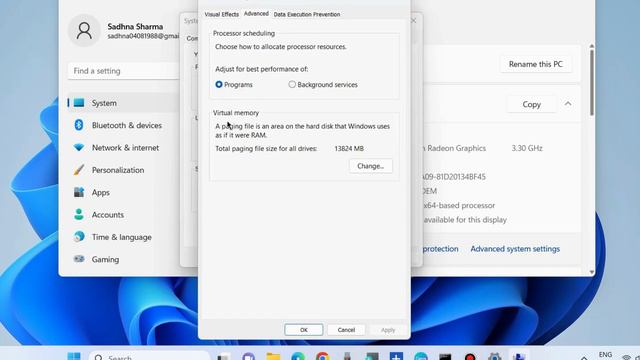
Task: Dismiss the dialog with Cancel
Action: (x=346, y=330)
